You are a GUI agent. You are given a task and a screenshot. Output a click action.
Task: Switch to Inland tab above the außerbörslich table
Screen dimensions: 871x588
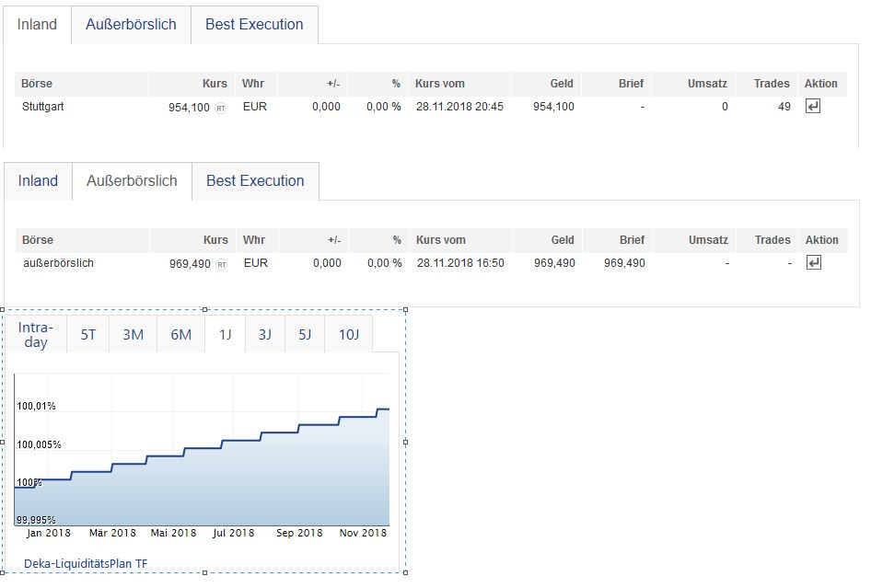tap(38, 181)
